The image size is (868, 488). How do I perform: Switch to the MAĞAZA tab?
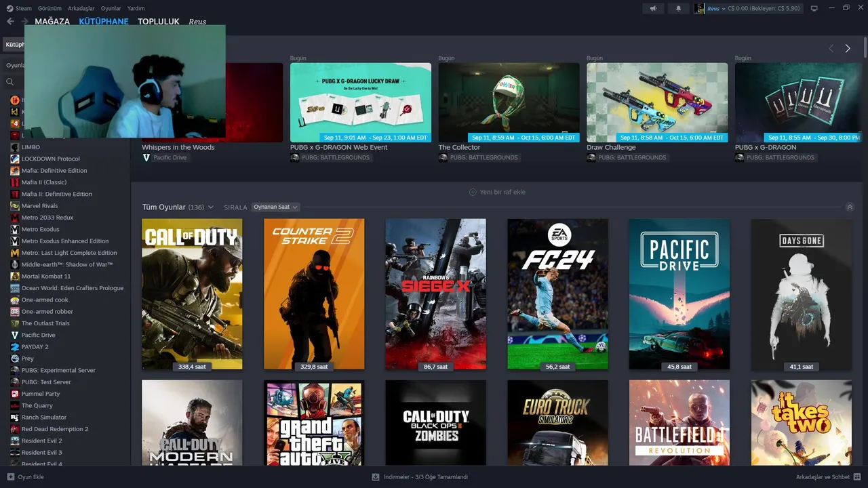point(52,22)
